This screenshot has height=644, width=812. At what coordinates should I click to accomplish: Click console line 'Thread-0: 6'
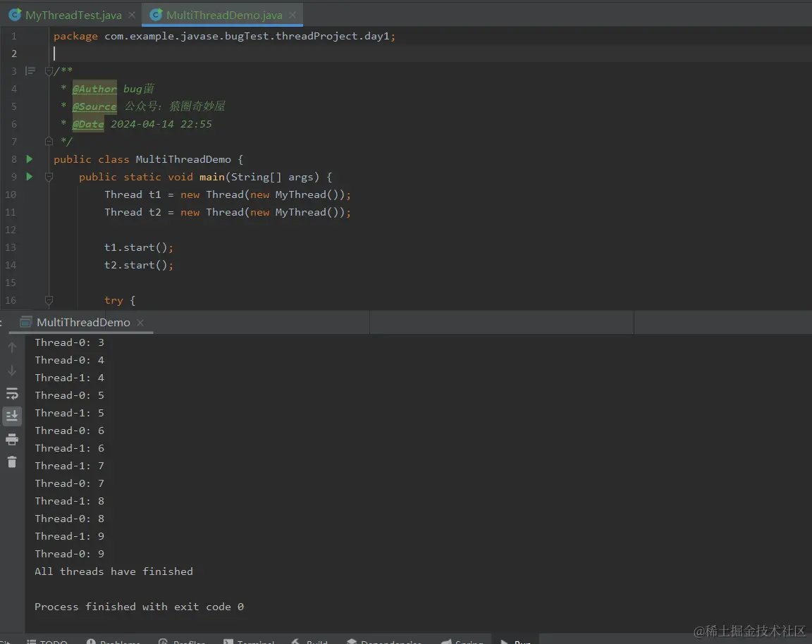click(x=69, y=431)
